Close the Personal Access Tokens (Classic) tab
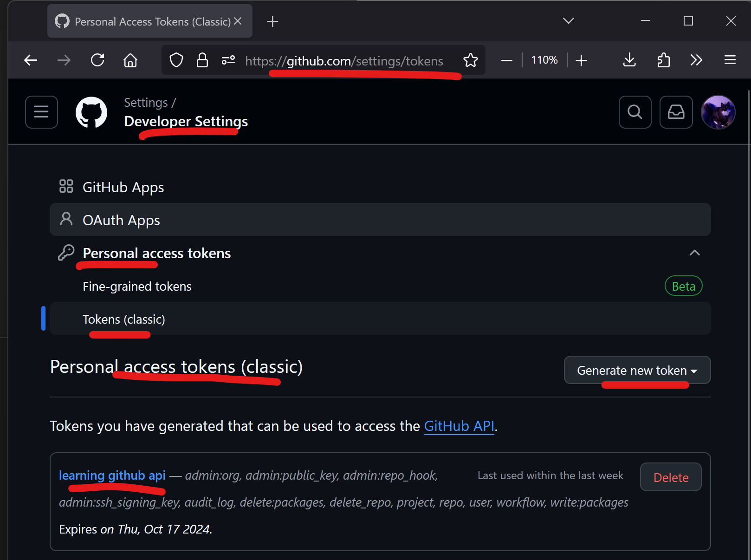Screen dimensions: 751x560 coord(238,21)
